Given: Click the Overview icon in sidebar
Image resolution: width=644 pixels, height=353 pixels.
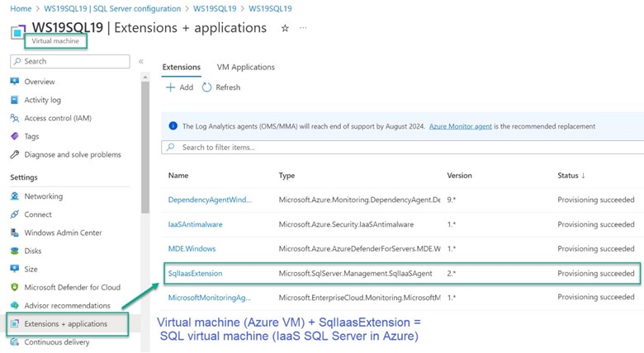Looking at the screenshot, I should (x=15, y=82).
